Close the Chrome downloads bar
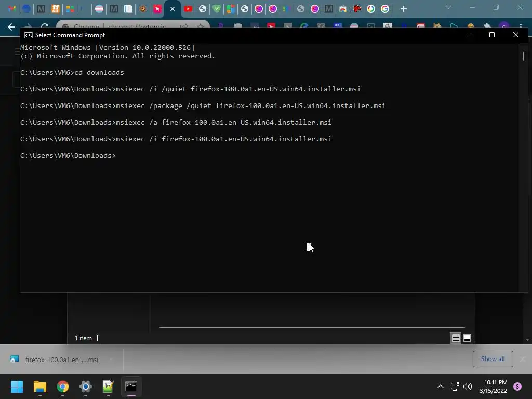The width and height of the screenshot is (532, 399). coord(523,359)
